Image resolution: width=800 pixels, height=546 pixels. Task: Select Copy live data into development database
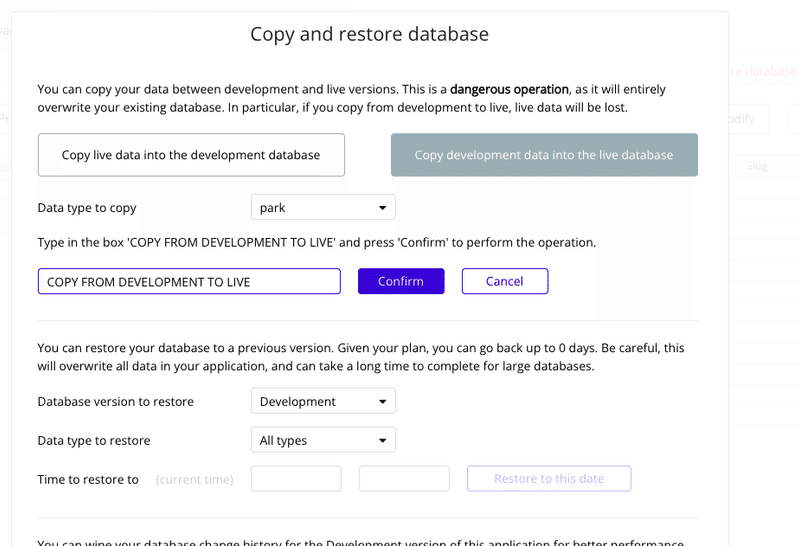pyautogui.click(x=191, y=155)
